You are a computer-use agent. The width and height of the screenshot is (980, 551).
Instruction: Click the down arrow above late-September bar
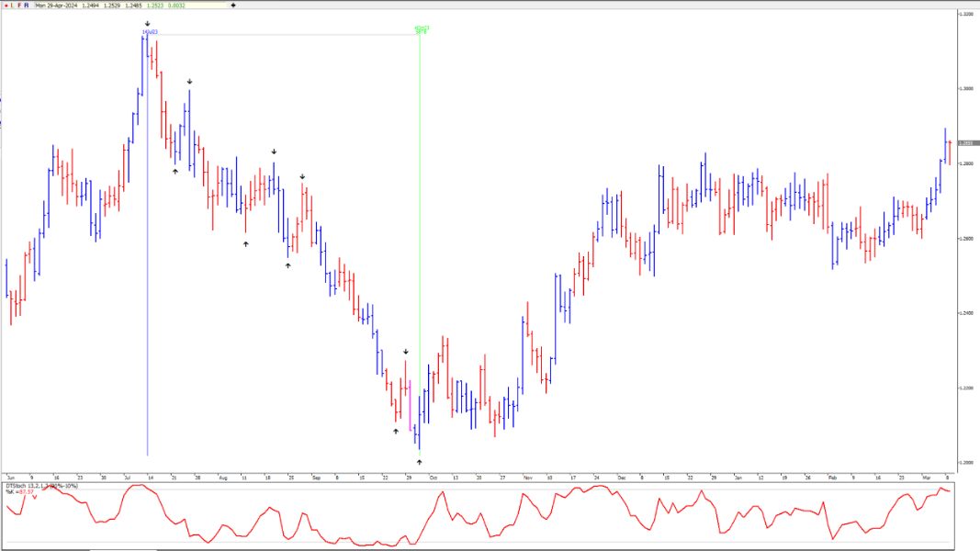tap(406, 352)
